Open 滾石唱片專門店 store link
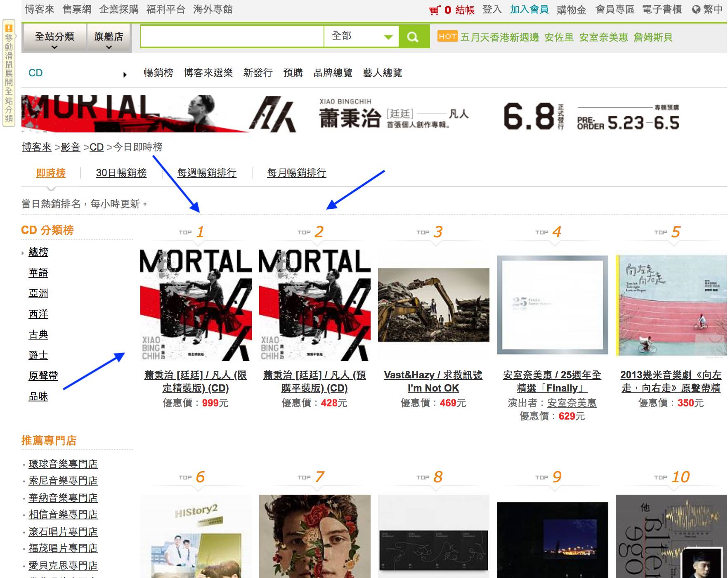Image resolution: width=728 pixels, height=578 pixels. click(x=63, y=532)
